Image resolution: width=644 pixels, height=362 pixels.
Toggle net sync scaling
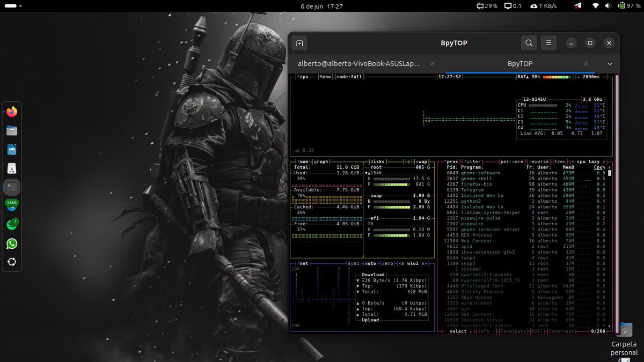tap(353, 263)
